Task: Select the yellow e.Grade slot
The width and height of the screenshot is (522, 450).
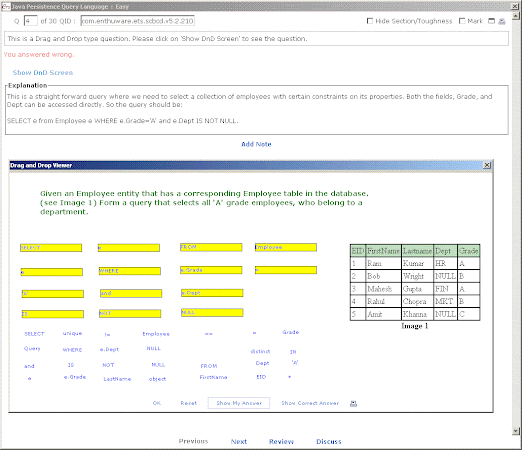Action: [211, 270]
